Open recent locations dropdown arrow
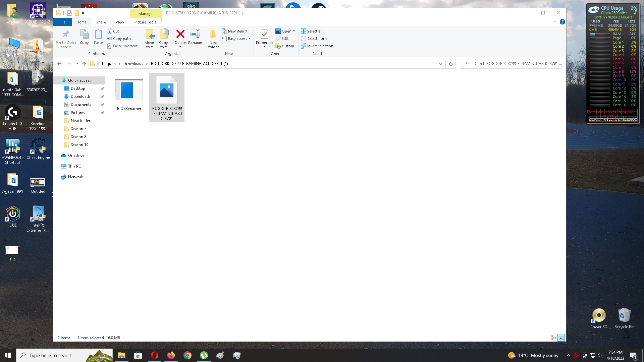The height and width of the screenshot is (362, 644). pos(77,64)
